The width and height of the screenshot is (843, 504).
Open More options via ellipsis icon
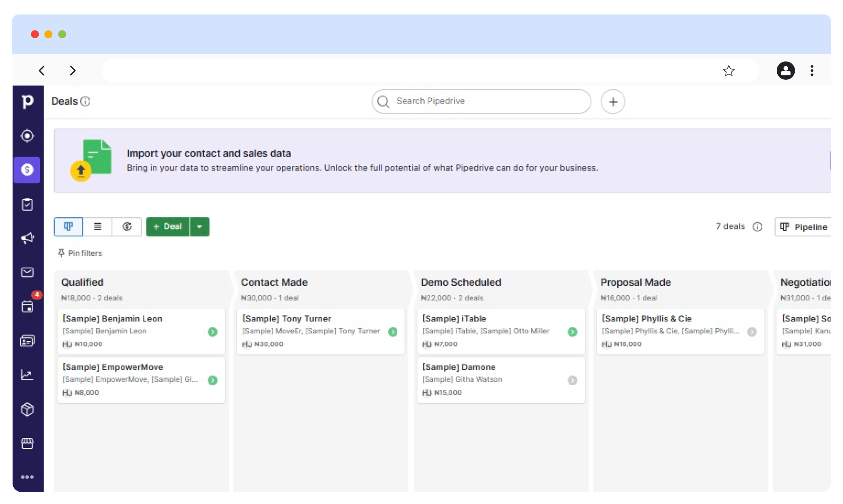[27, 477]
